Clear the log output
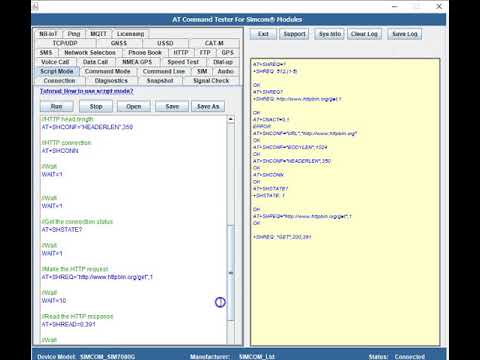This screenshot has height=360, width=480. (x=364, y=34)
